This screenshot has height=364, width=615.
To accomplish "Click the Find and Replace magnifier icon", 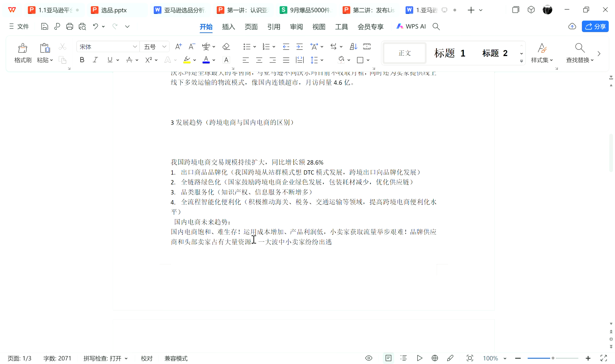I will pos(580,48).
